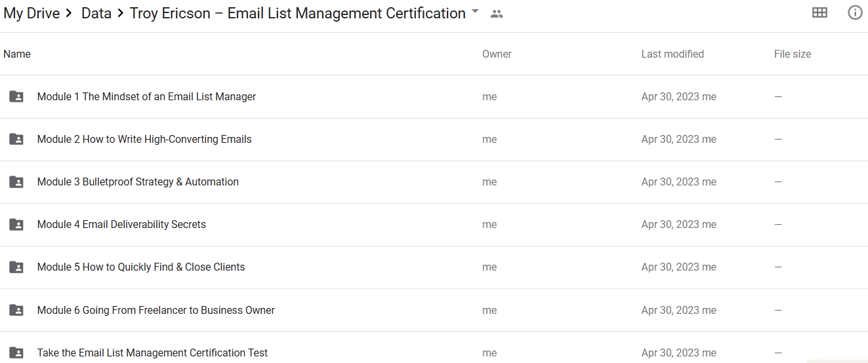
Task: Open folder options dropdown arrow in breadcrumb
Action: (x=476, y=12)
